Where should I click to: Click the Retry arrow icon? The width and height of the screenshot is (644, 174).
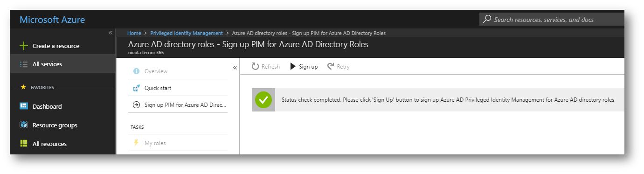click(331, 67)
